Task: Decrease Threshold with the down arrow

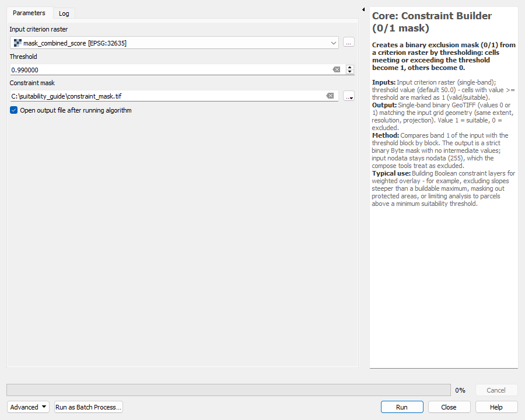Action: pyautogui.click(x=350, y=72)
